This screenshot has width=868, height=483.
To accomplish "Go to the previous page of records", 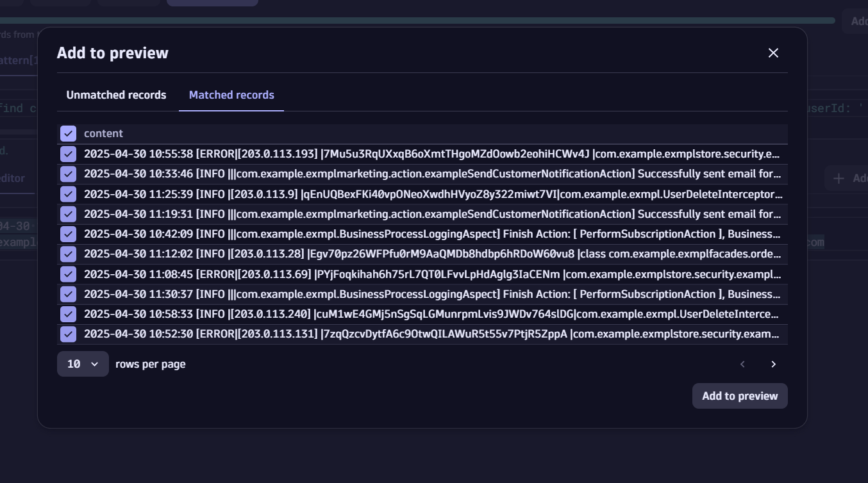I will (x=742, y=364).
